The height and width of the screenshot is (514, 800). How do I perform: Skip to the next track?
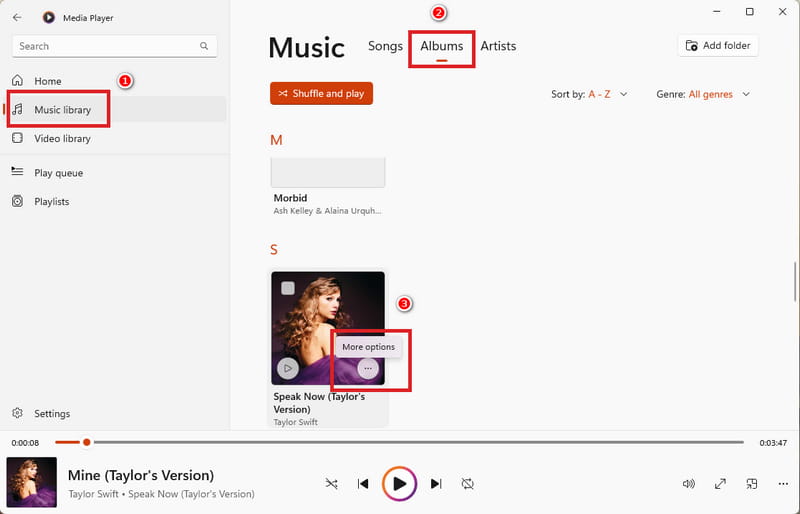[x=436, y=483]
